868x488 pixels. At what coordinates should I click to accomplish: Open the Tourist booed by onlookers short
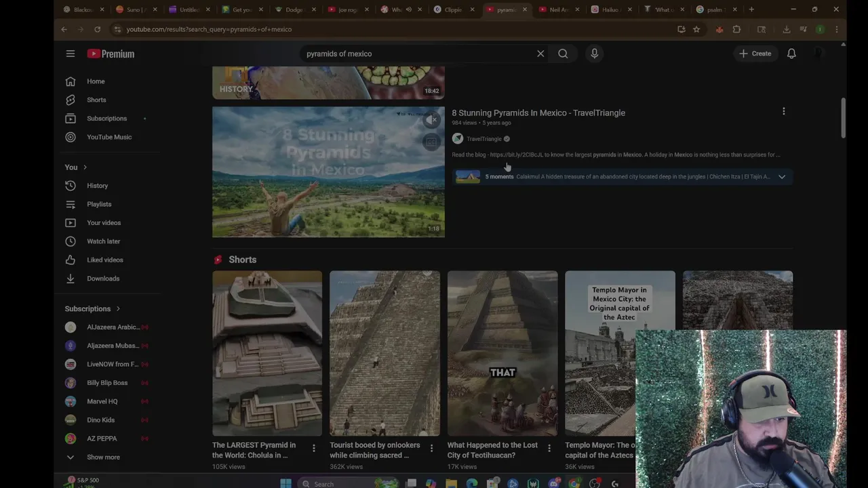384,353
